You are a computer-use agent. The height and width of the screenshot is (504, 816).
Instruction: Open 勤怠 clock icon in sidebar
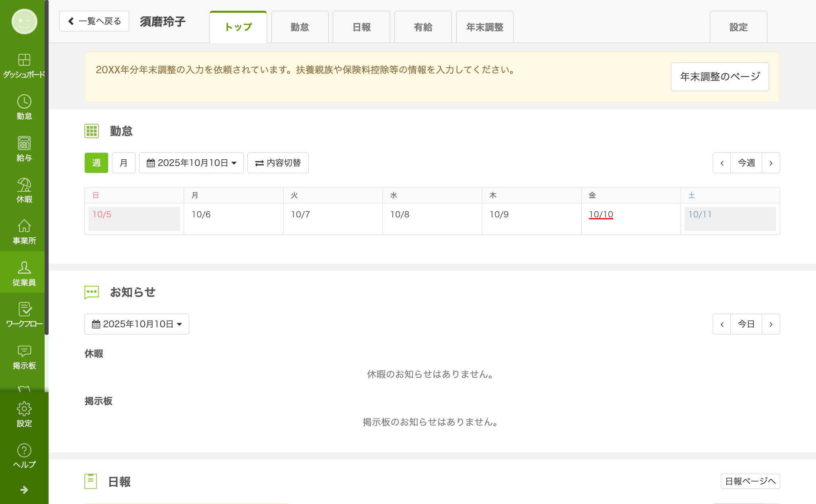[x=24, y=107]
